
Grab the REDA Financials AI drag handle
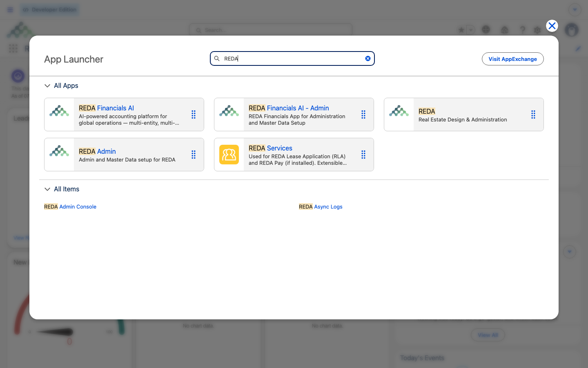[x=194, y=114]
